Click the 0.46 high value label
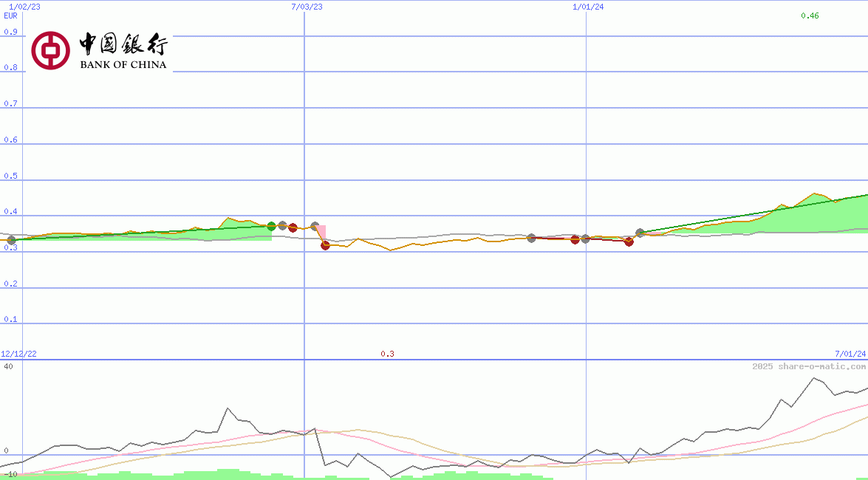The image size is (868, 480). click(x=808, y=14)
